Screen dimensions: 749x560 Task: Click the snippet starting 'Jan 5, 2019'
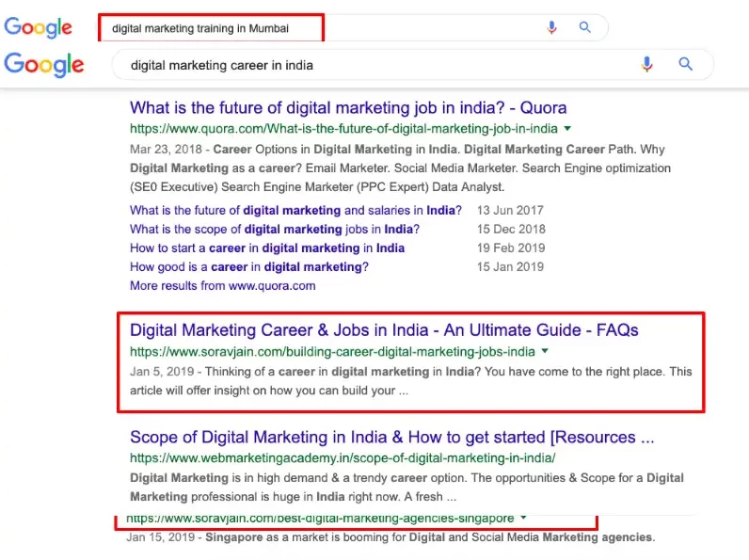(411, 381)
